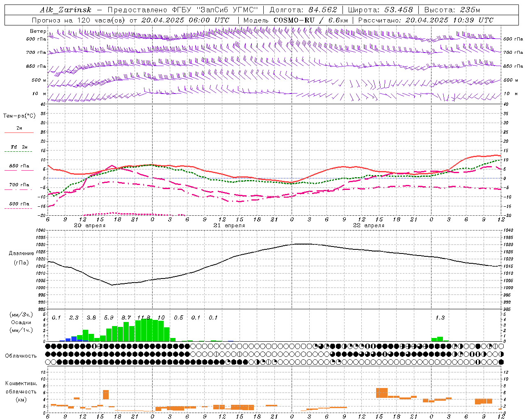Click the '(мм/3ч.)' precipitation unit label
The height and width of the screenshot is (420, 525).
pyautogui.click(x=21, y=315)
